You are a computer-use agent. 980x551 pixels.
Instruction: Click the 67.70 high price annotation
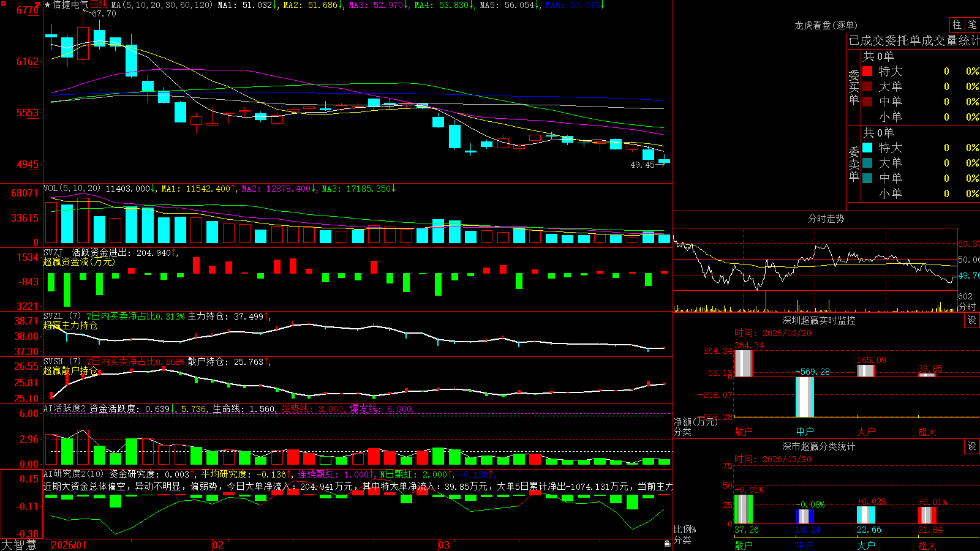point(104,13)
